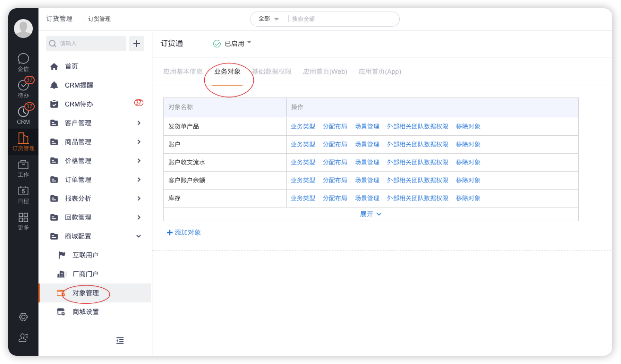Click 添加对象 link
The width and height of the screenshot is (621, 364).
(184, 233)
